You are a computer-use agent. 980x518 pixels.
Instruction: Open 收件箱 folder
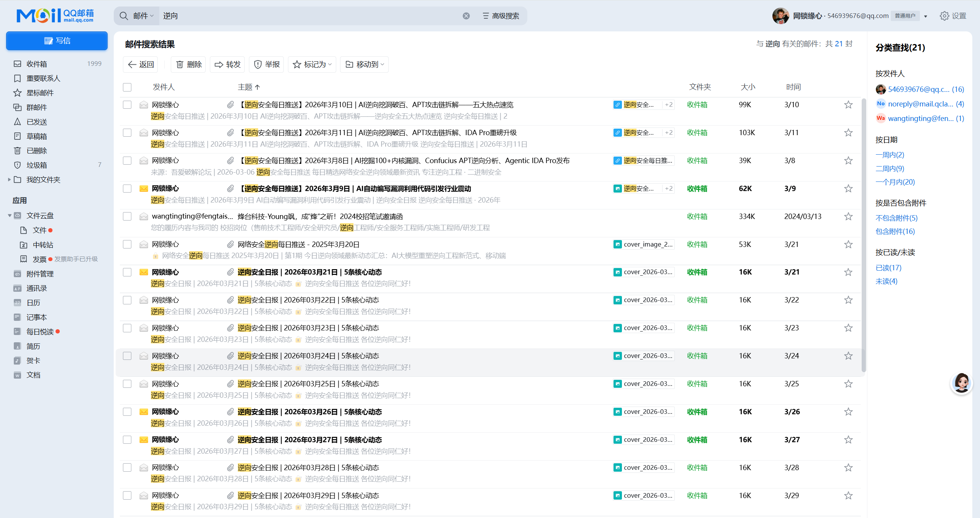click(x=37, y=64)
